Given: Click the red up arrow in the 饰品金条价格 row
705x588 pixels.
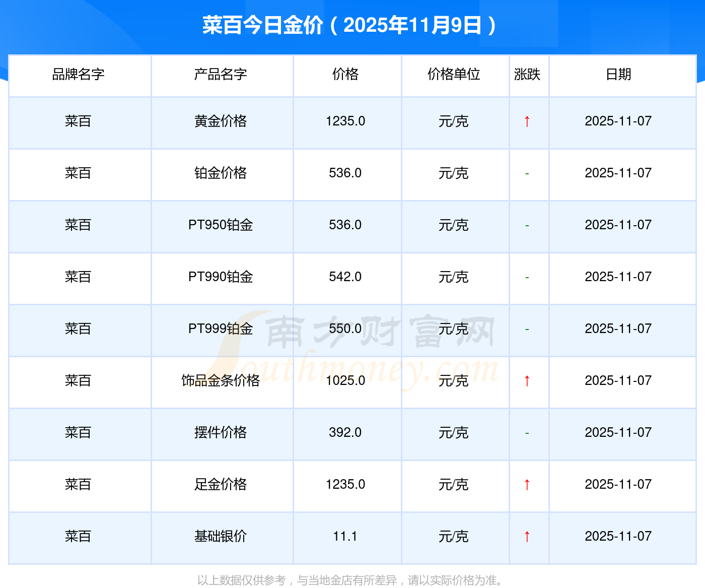Looking at the screenshot, I should pyautogui.click(x=527, y=381).
